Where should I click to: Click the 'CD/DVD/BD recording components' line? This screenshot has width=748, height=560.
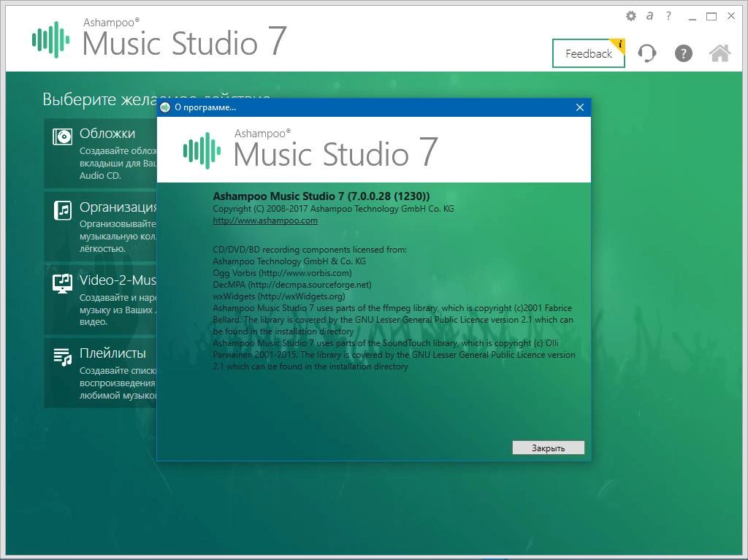pos(310,250)
